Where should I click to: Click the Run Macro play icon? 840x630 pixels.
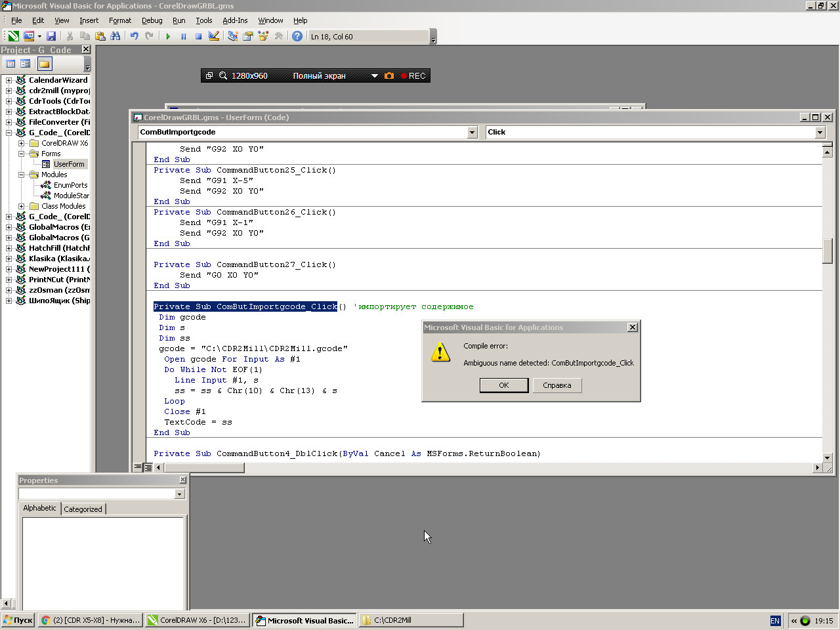pyautogui.click(x=168, y=37)
